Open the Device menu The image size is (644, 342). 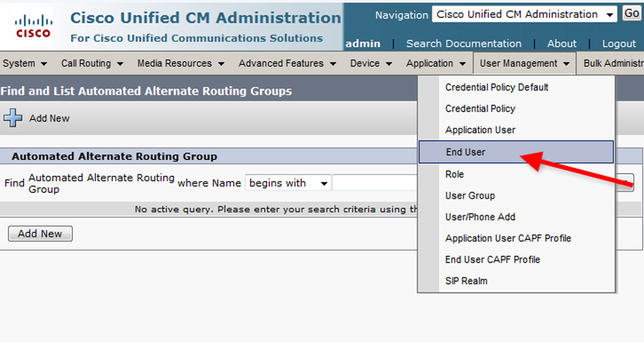point(371,64)
